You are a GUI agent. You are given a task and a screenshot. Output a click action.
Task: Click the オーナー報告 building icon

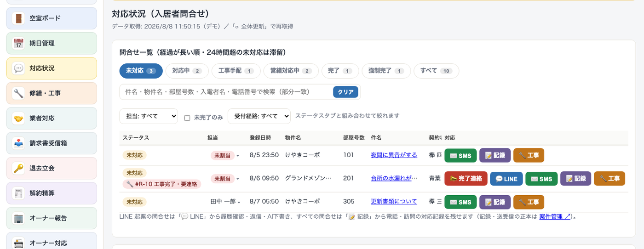pyautogui.click(x=18, y=218)
